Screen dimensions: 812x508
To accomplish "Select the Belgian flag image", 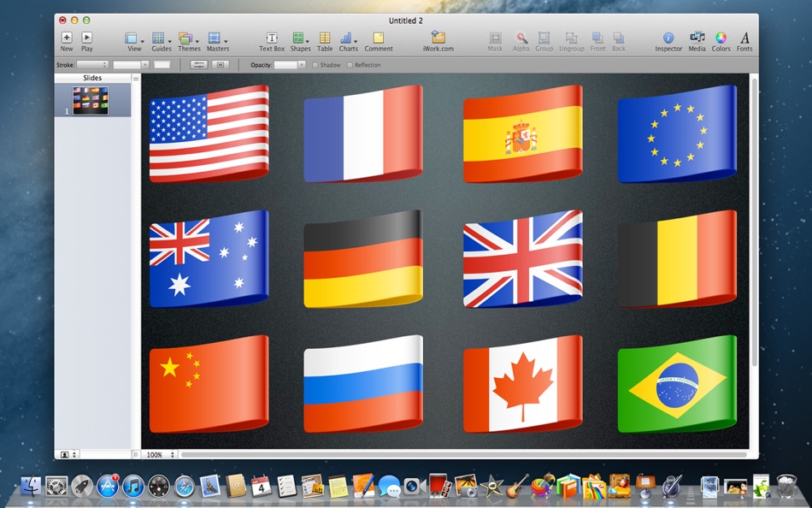I will (x=677, y=258).
